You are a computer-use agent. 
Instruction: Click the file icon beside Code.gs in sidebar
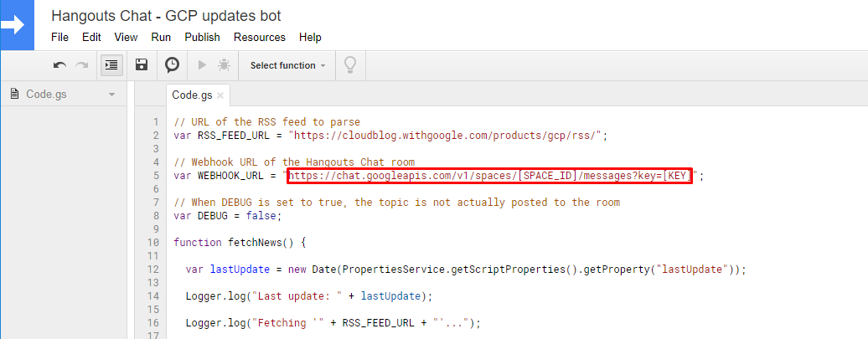pyautogui.click(x=15, y=94)
